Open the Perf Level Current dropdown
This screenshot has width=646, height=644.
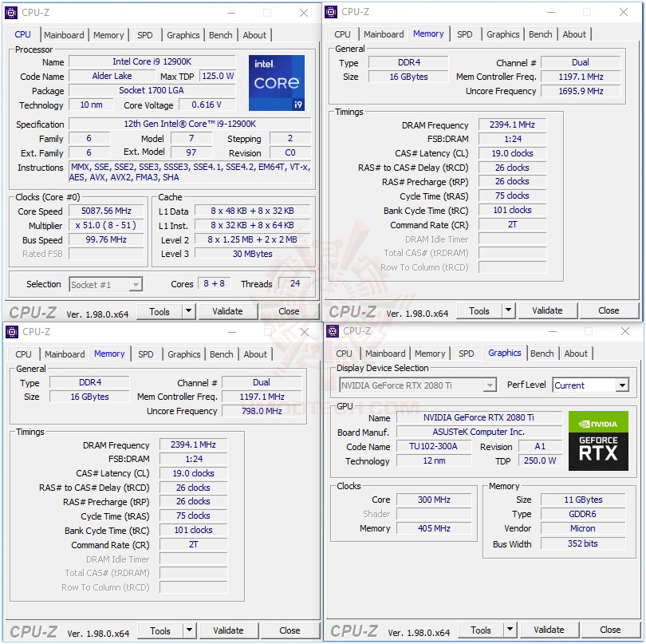tap(591, 385)
